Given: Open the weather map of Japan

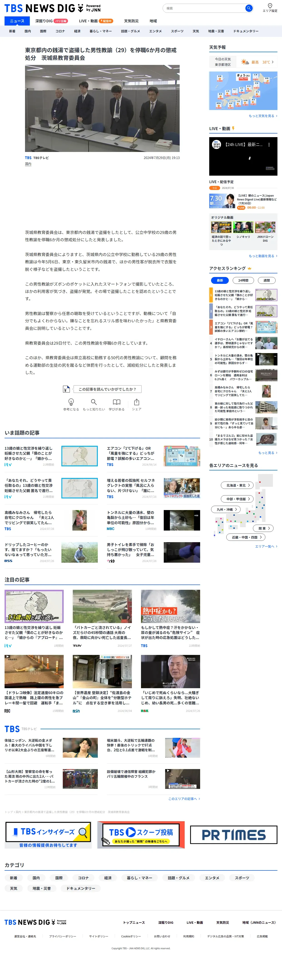Looking at the screenshot, I should point(243,91).
